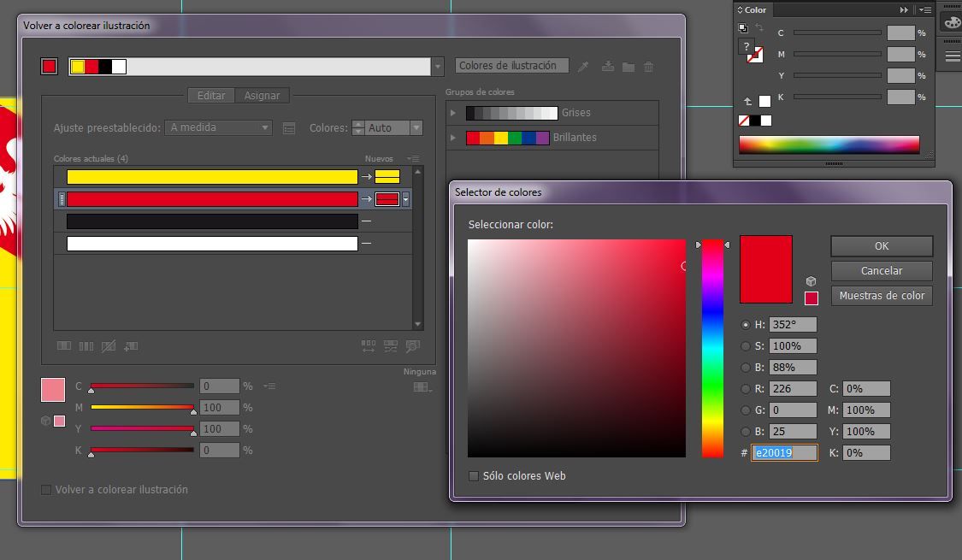Expand the Brillantes color group
962x560 pixels.
tap(453, 137)
